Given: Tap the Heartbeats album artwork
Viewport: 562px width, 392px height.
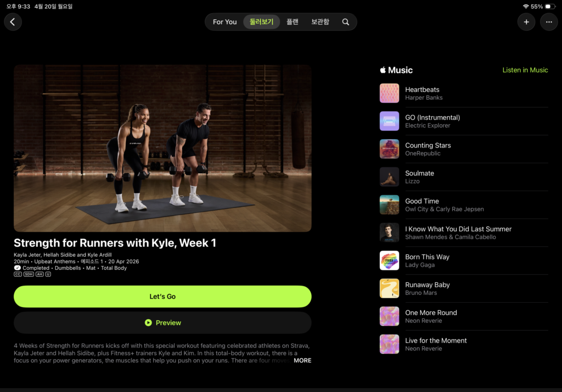Looking at the screenshot, I should tap(389, 93).
